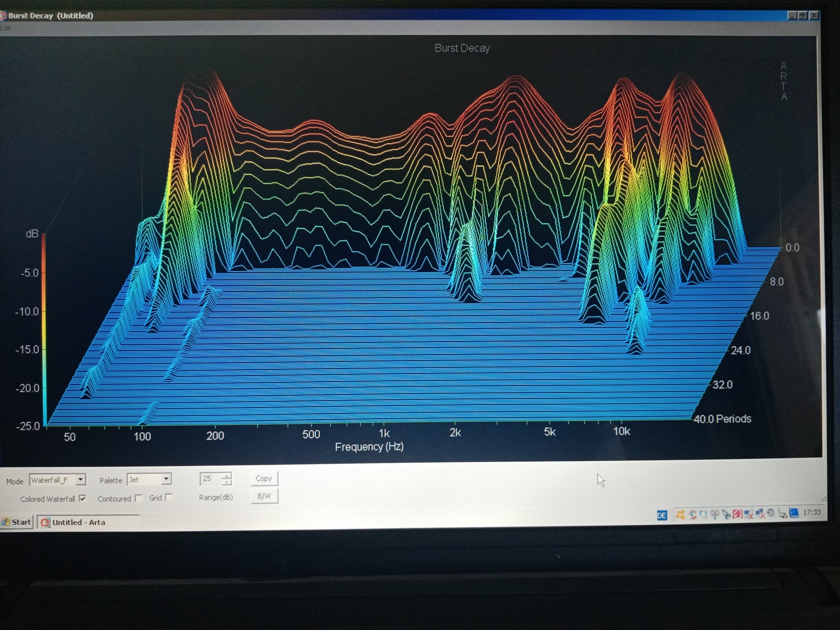Click the 40.0 Periods axis label
Image resolution: width=840 pixels, height=630 pixels.
[722, 419]
